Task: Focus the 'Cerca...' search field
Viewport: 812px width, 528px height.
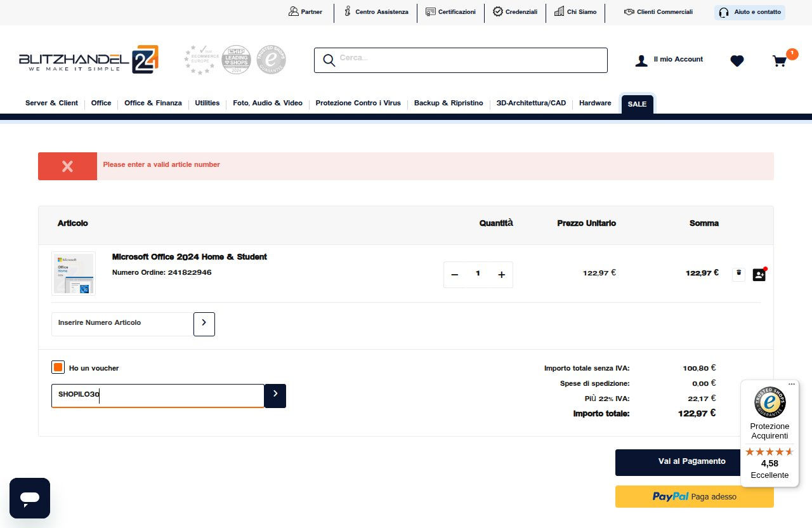Action: [x=461, y=60]
